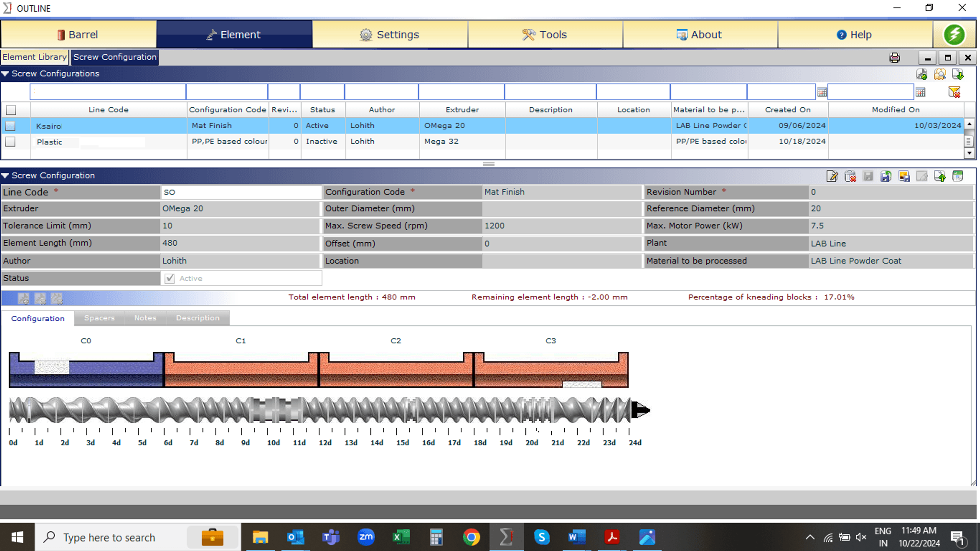The image size is (980, 551).
Task: Click the delete configuration trash icon
Action: [850, 176]
